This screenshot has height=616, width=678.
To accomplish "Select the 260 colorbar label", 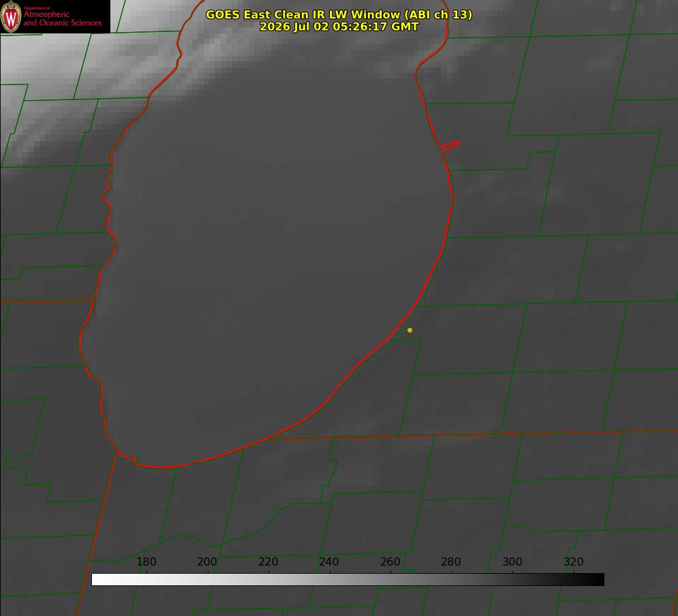I will tap(390, 561).
